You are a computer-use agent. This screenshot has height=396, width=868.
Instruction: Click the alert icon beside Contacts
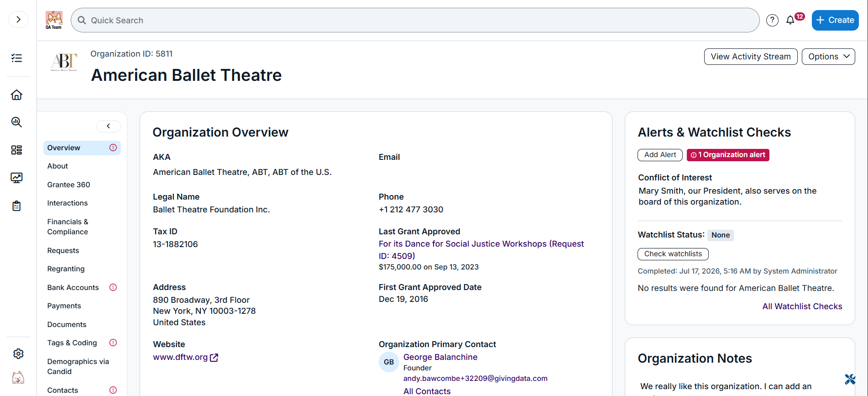[113, 390]
